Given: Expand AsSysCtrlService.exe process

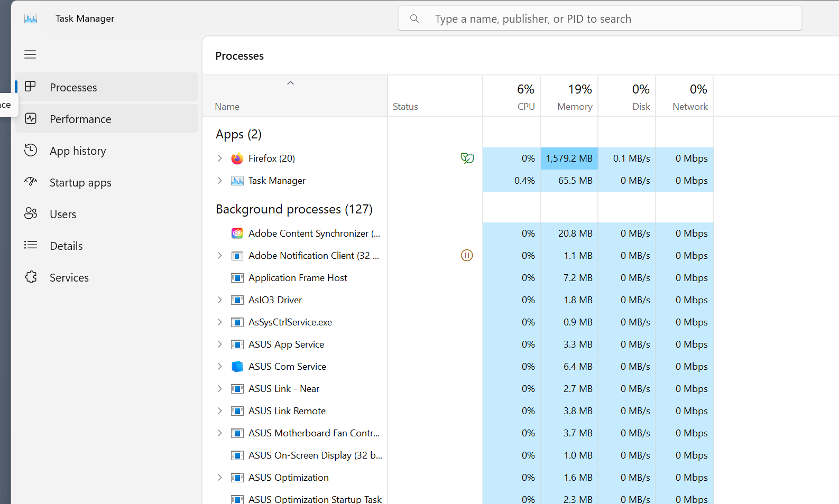Looking at the screenshot, I should point(220,322).
